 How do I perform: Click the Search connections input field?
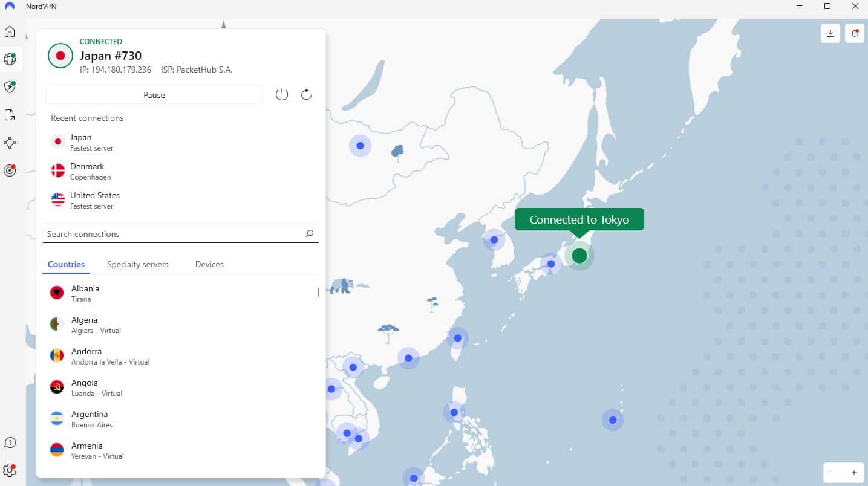[x=151, y=233]
